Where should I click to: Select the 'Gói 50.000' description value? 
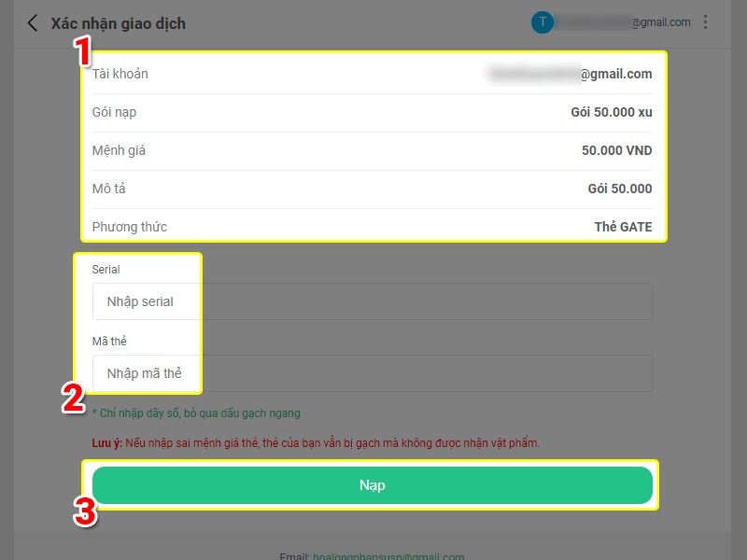pos(620,189)
